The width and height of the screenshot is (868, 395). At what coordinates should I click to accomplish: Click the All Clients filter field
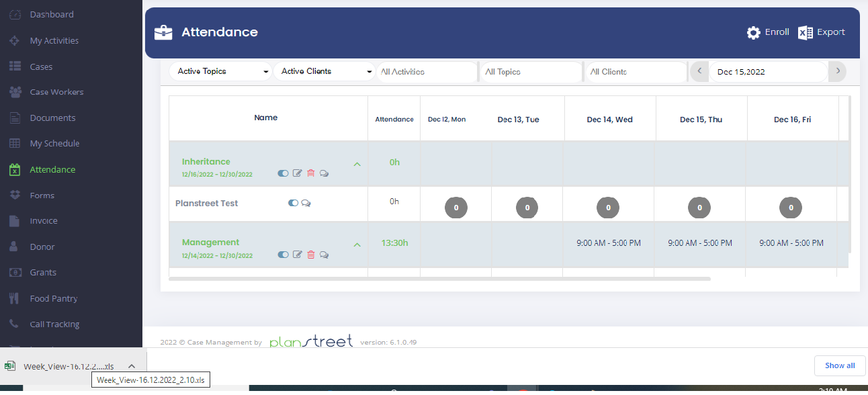tap(636, 71)
